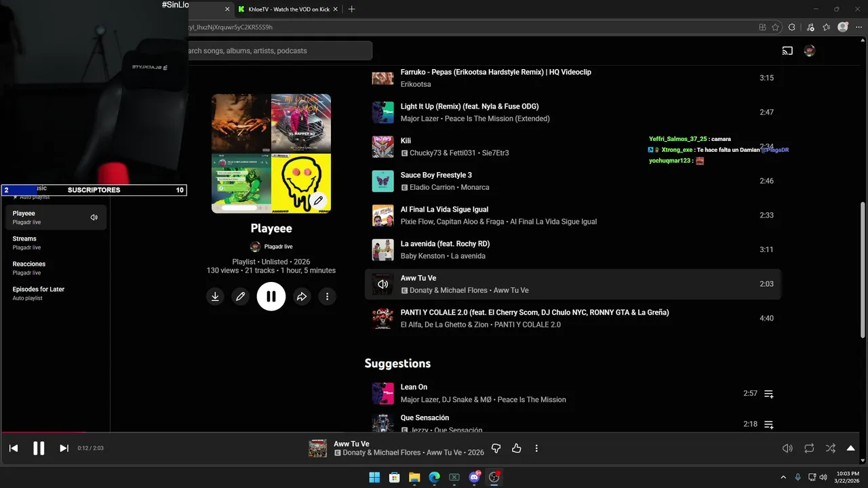The image size is (868, 488).
Task: Add Que Sensación to the playlist
Action: pos(768,424)
